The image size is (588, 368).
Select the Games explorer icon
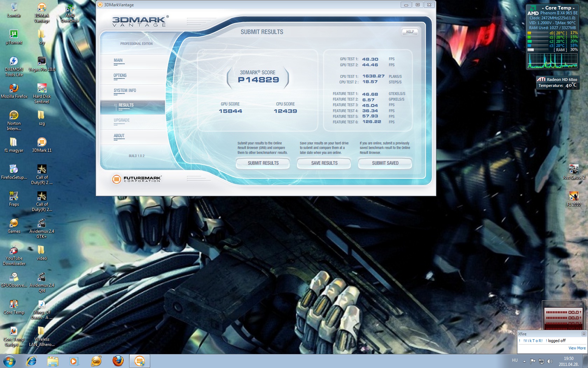(x=14, y=226)
